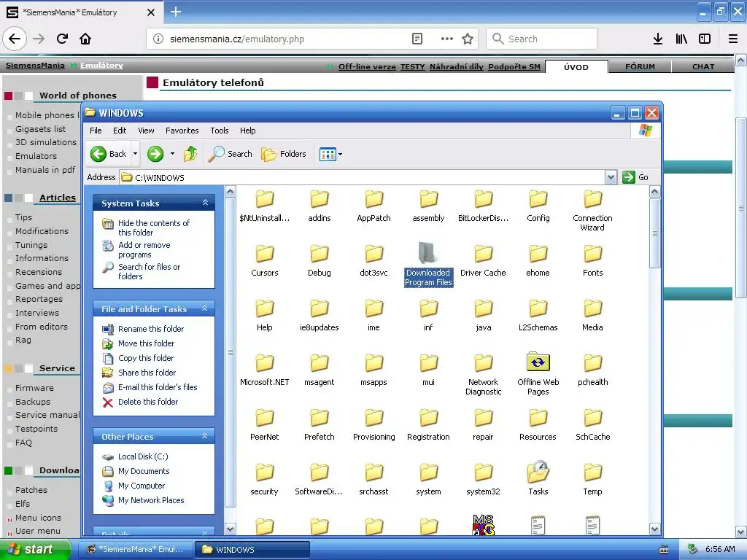Click Add or remove programs link
Viewport: 747px width, 560px height.
[x=144, y=249]
